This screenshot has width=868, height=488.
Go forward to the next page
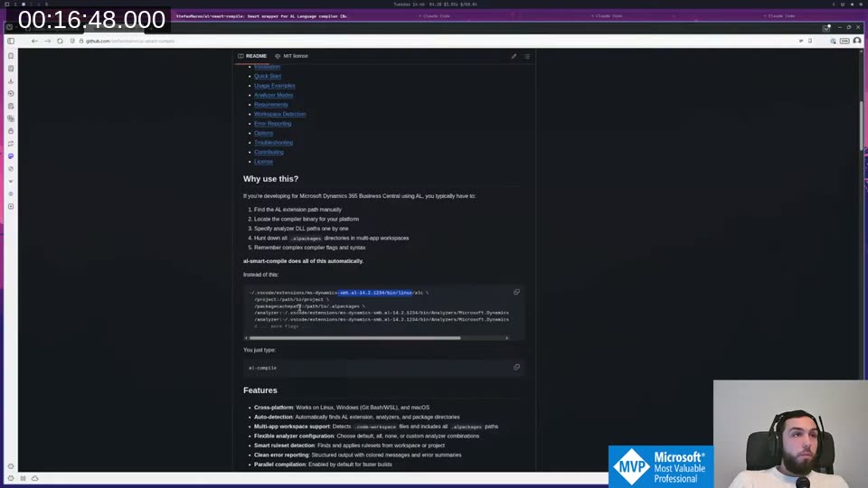47,41
